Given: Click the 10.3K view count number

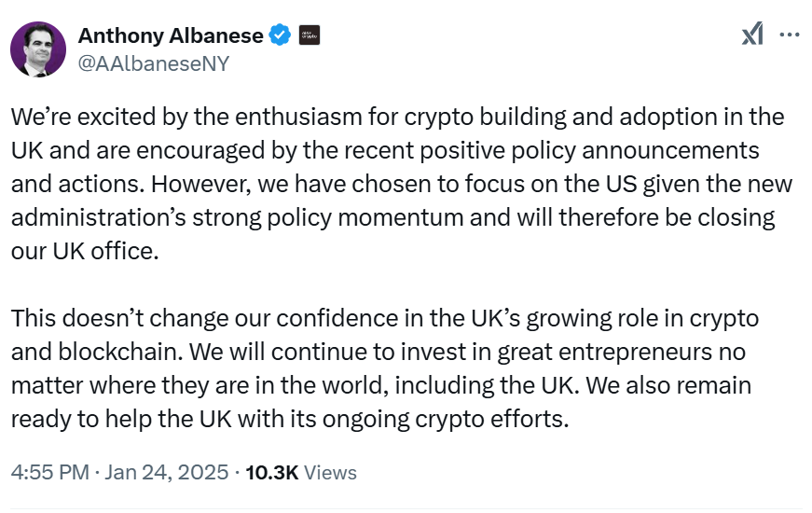Looking at the screenshot, I should point(271,472).
